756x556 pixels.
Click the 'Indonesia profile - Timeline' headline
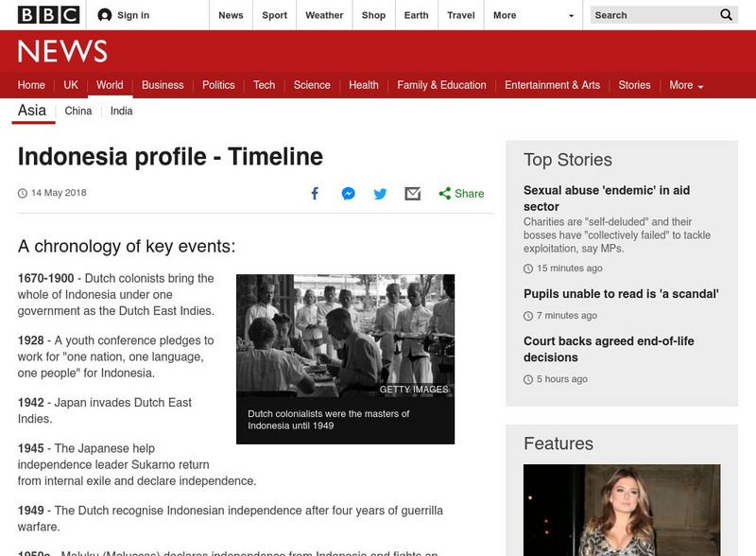170,157
